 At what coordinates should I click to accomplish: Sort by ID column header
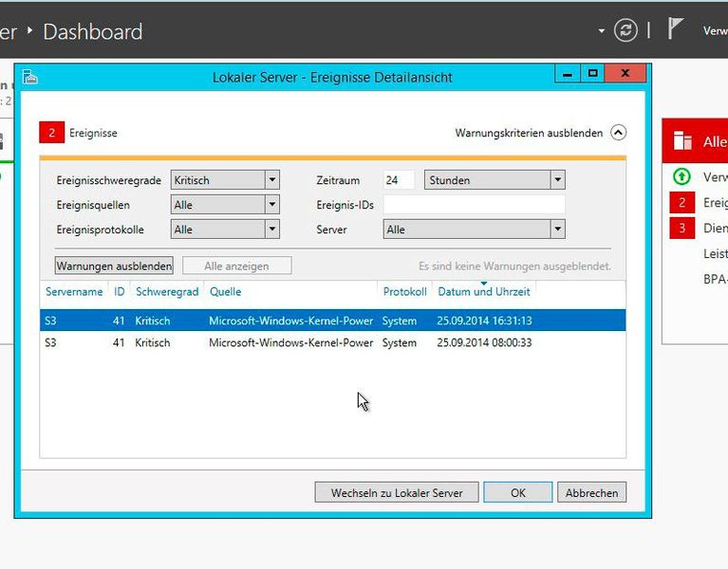click(x=119, y=292)
